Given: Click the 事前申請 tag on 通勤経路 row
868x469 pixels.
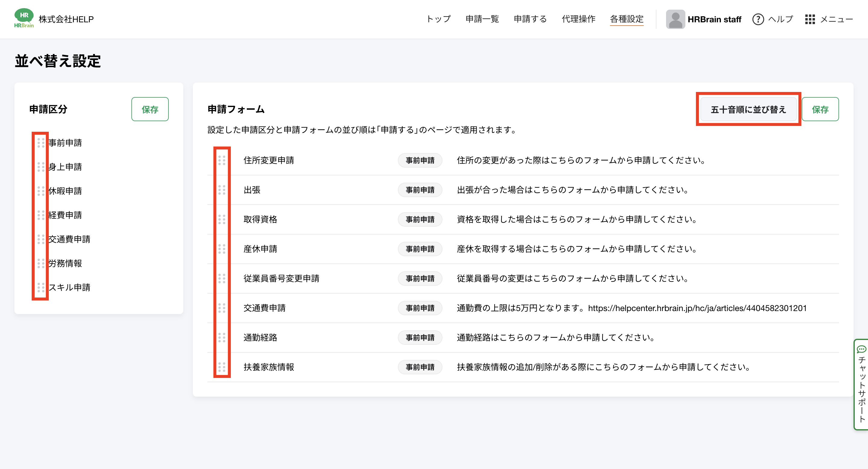Looking at the screenshot, I should pyautogui.click(x=420, y=338).
